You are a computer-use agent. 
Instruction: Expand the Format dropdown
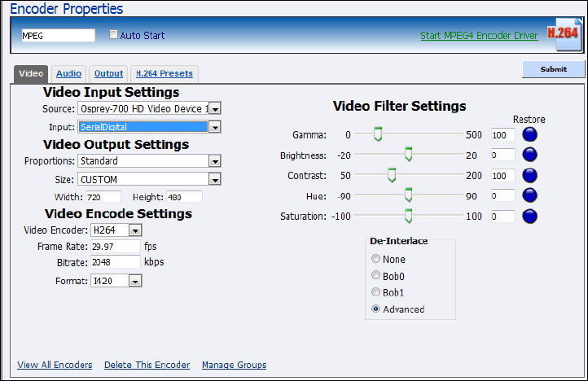point(135,281)
